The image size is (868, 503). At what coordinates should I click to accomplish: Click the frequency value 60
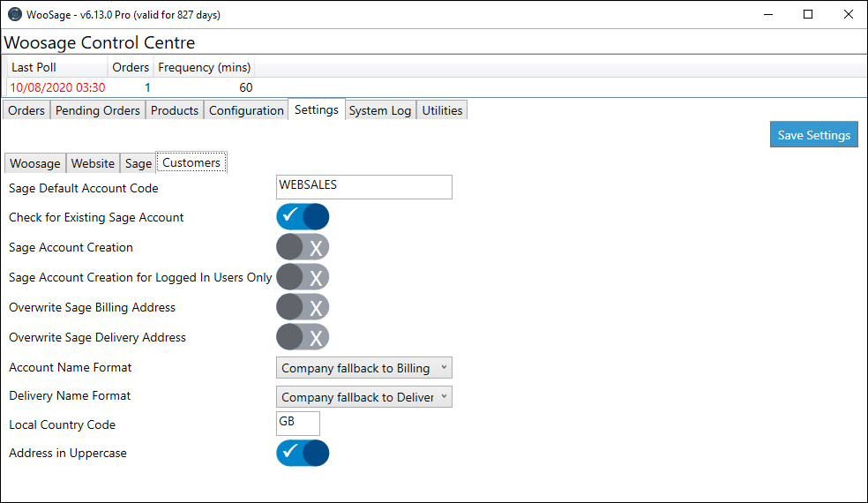[246, 87]
